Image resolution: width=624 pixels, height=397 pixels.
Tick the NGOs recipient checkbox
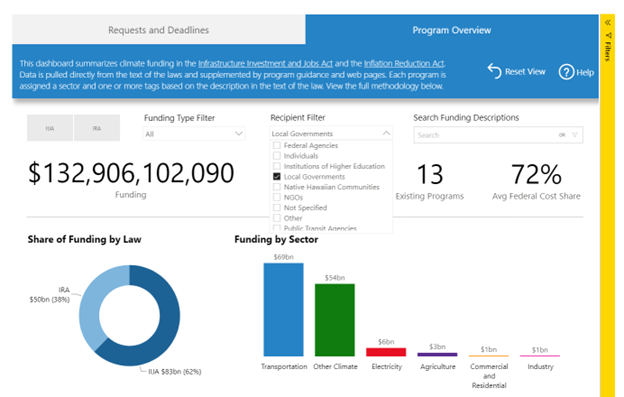(277, 197)
